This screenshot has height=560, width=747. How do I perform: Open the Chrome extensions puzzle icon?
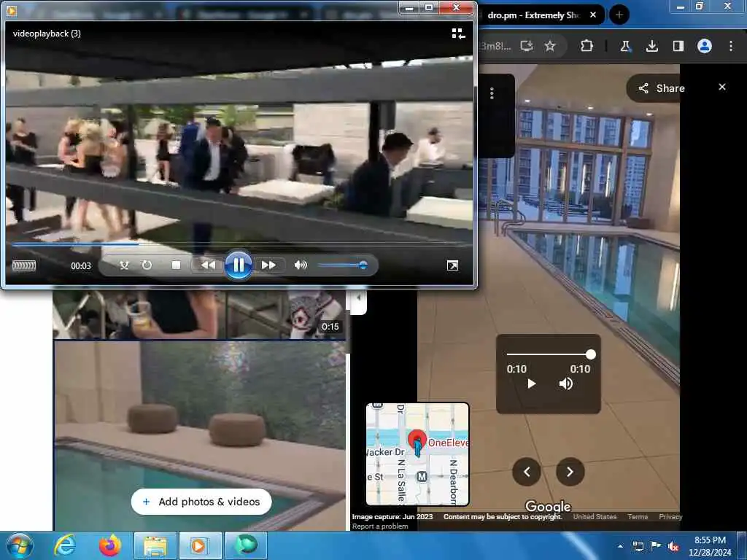coord(587,46)
